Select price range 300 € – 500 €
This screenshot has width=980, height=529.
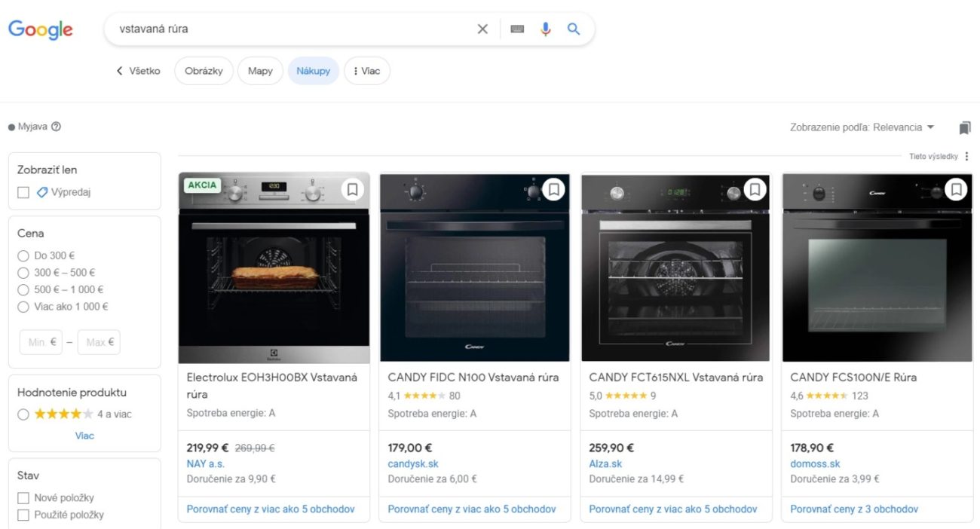pyautogui.click(x=23, y=273)
